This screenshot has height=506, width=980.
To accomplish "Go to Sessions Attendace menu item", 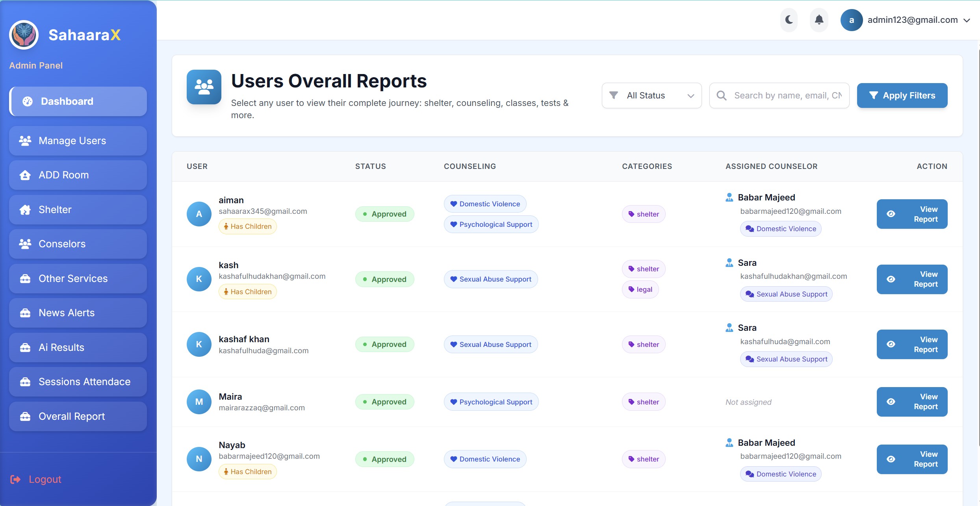I will pos(78,382).
